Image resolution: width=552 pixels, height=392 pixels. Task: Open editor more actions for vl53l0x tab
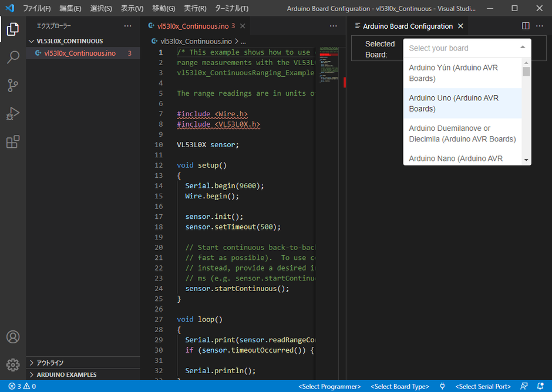coord(333,26)
